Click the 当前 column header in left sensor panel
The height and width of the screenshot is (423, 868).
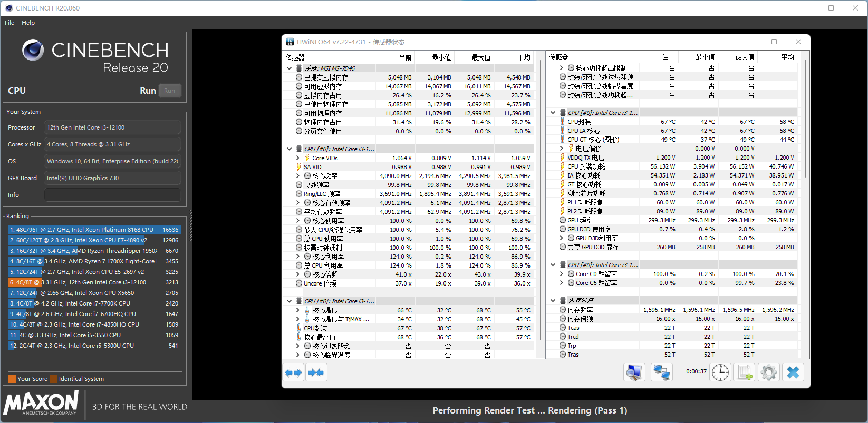pyautogui.click(x=396, y=57)
